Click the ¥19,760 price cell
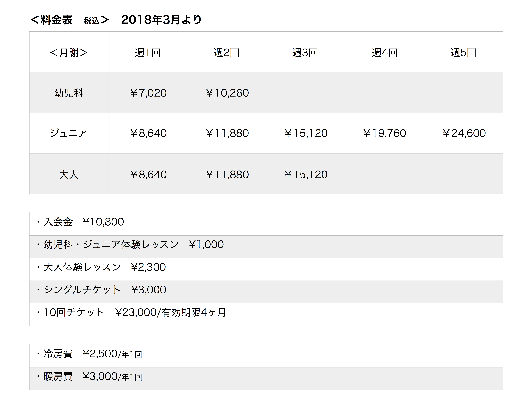 tap(384, 133)
